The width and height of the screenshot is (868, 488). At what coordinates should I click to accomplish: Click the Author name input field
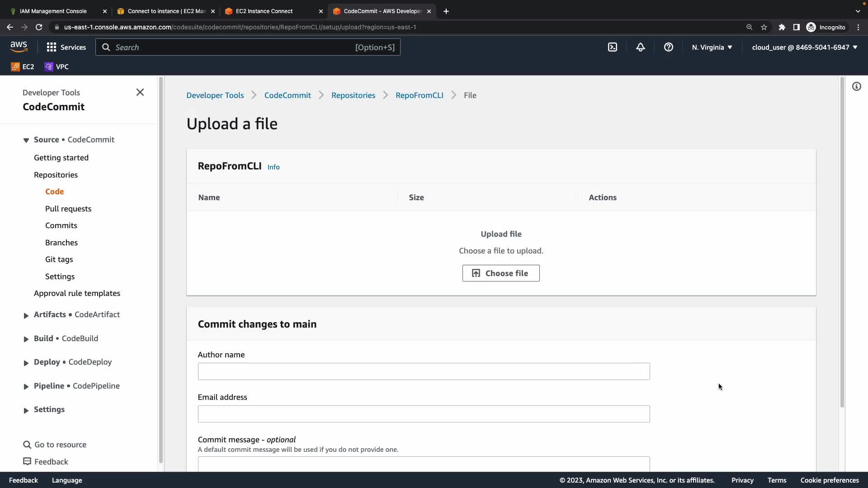pos(423,371)
